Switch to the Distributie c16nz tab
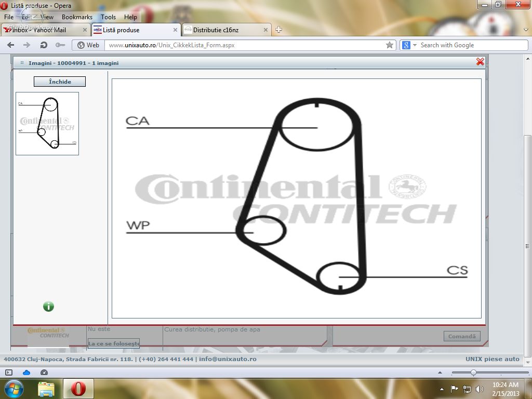Image resolution: width=532 pixels, height=399 pixels. coord(227,30)
